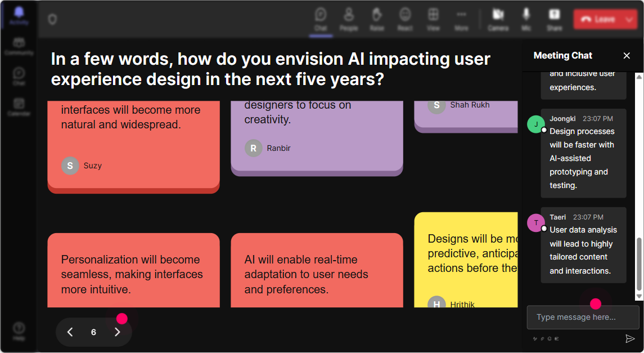Click the chat scrollbar up arrow
Image resolution: width=644 pixels, height=353 pixels.
tap(639, 77)
